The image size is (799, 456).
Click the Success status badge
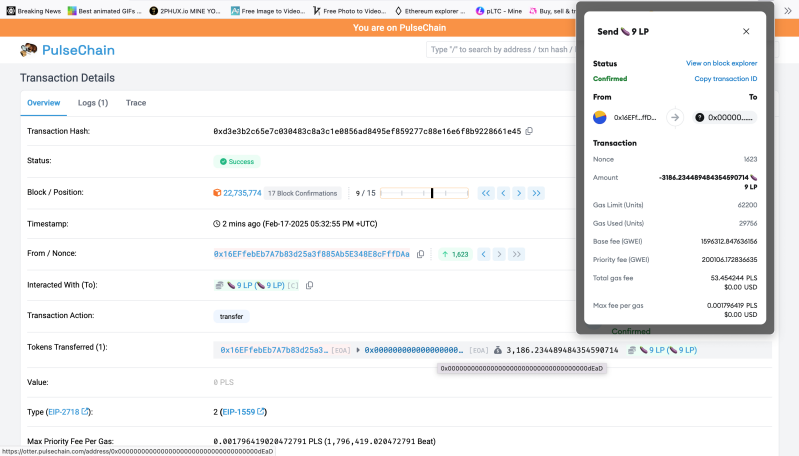(237, 162)
